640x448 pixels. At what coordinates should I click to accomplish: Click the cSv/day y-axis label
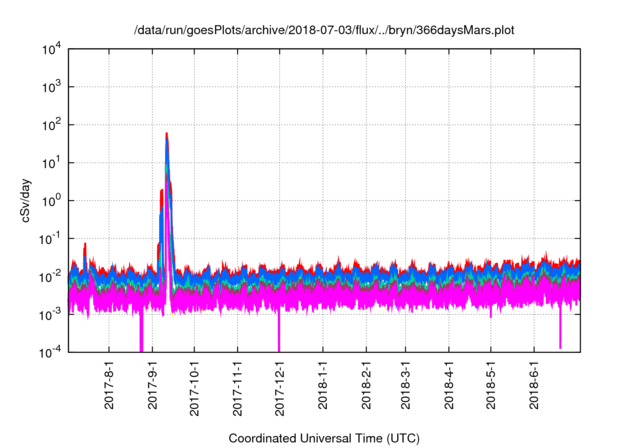click(25, 200)
